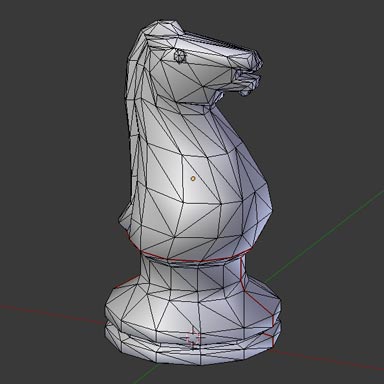Select the knight's circular eye mesh
384x384 pixels.
[179, 56]
